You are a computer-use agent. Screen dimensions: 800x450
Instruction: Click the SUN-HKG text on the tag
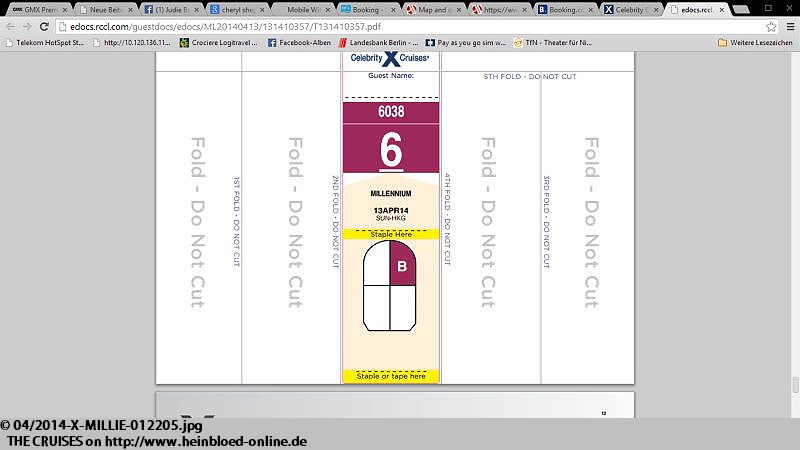[391, 218]
